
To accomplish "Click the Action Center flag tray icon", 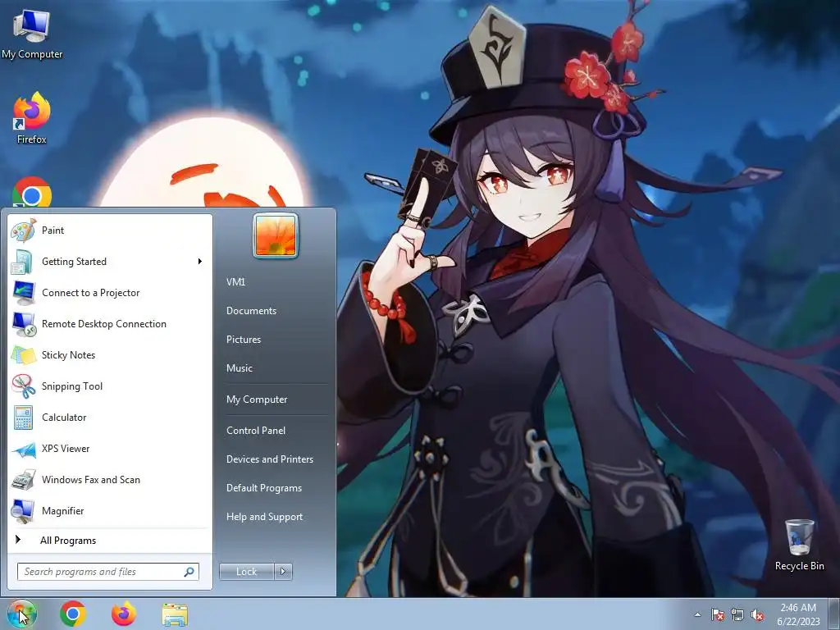I will [x=717, y=614].
